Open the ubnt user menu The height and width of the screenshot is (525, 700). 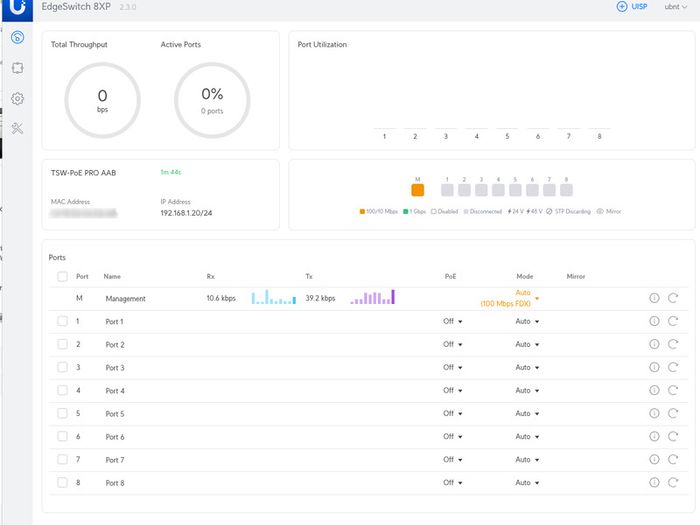point(675,7)
